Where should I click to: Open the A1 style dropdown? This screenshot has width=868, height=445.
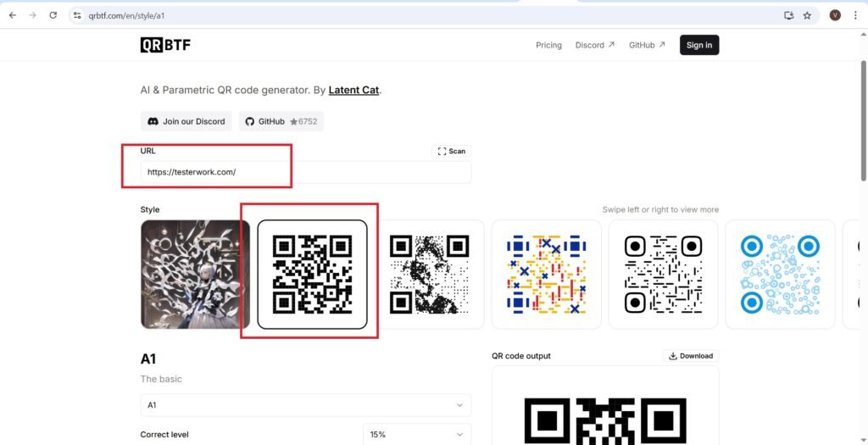point(305,405)
